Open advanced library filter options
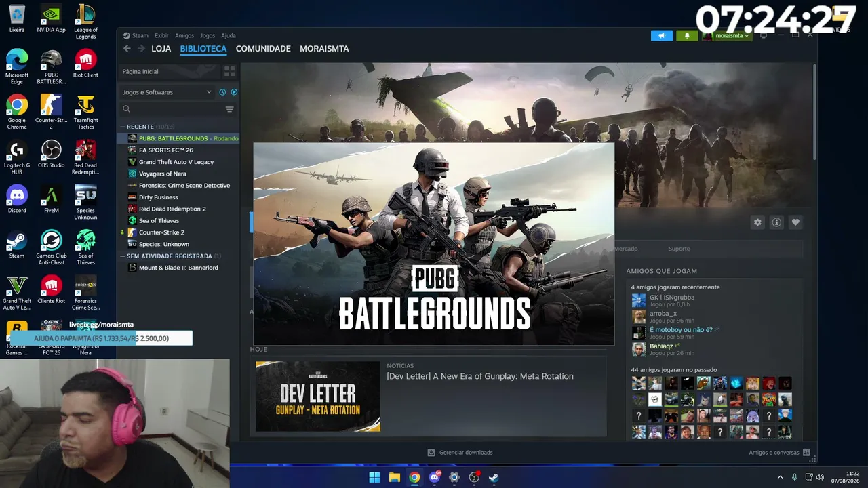The width and height of the screenshot is (868, 488). click(229, 109)
